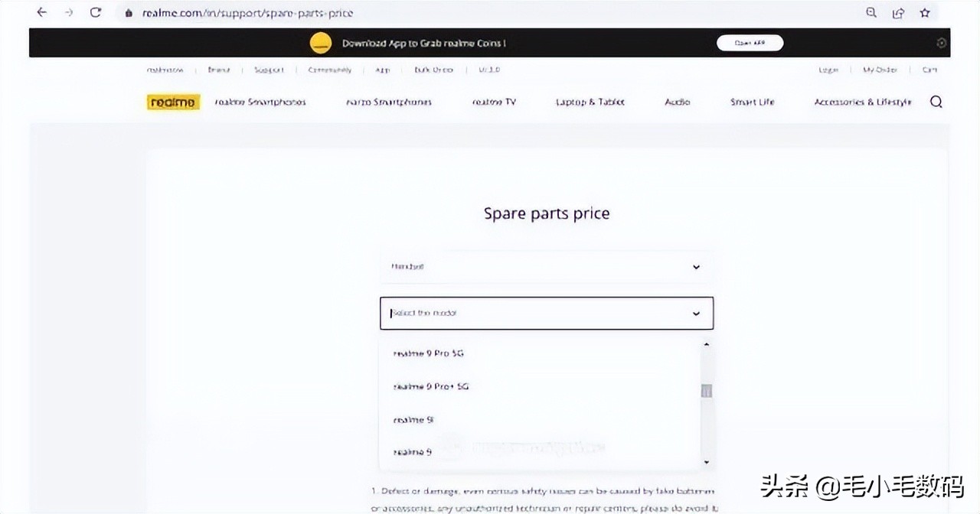Choose the plain realme 9 option
This screenshot has width=980, height=514.
pyautogui.click(x=540, y=451)
